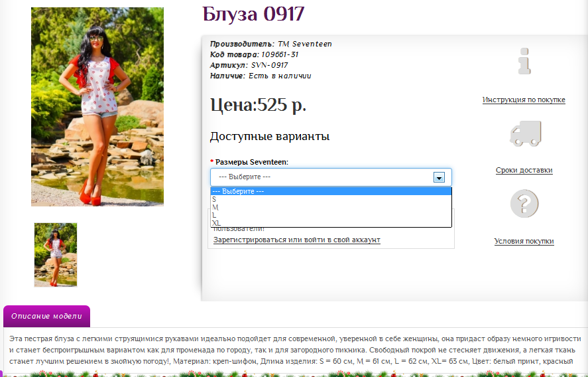Choose size L in the dropdown list

[x=331, y=215]
